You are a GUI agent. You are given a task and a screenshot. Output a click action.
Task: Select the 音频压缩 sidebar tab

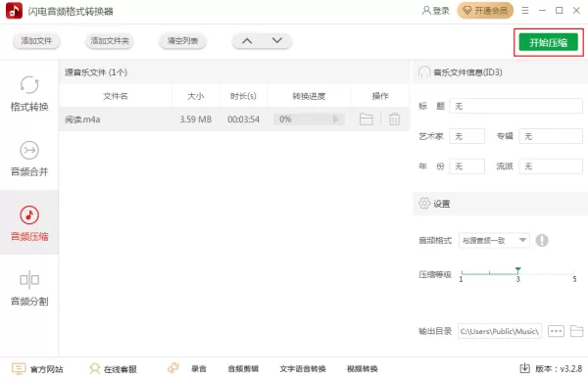[29, 223]
